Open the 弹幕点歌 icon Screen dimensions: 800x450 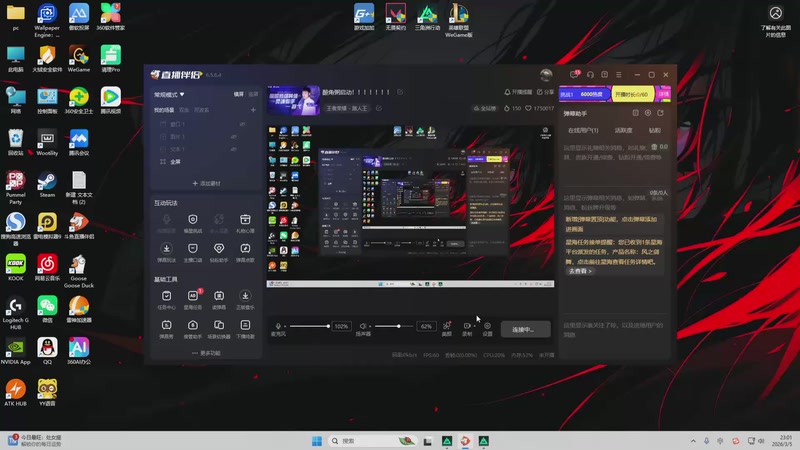tap(245, 248)
